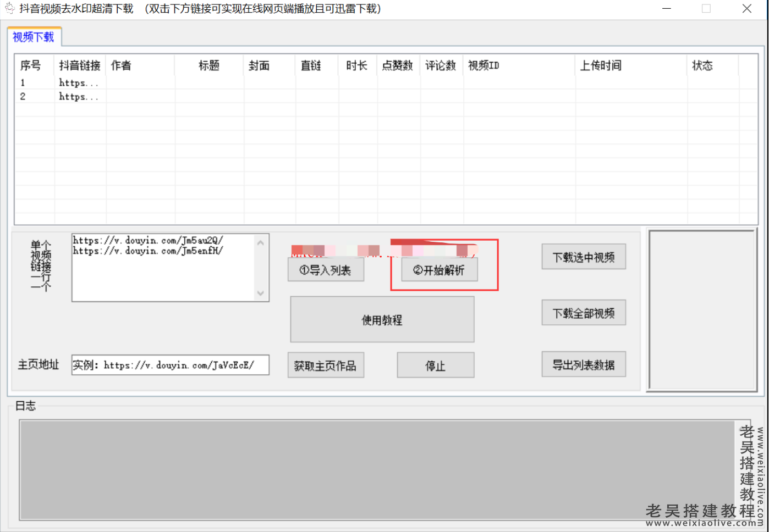
Task: Minimize the application window
Action: click(x=667, y=9)
